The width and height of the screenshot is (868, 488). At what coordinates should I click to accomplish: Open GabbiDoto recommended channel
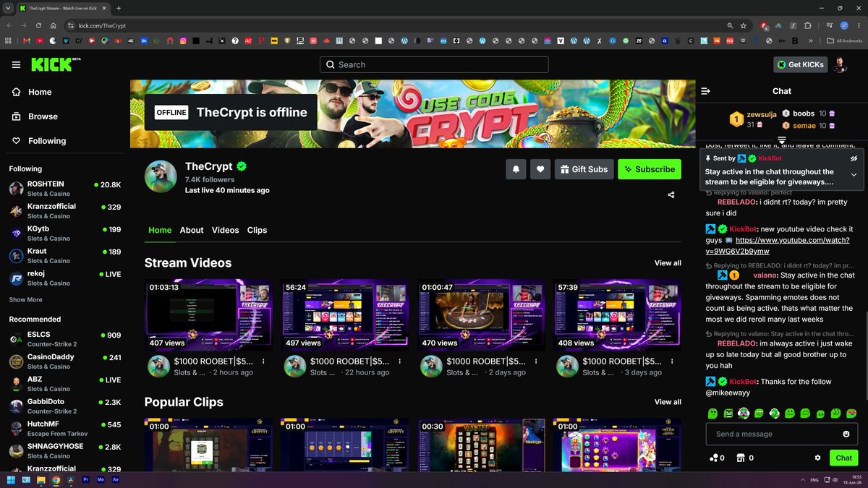pos(65,406)
